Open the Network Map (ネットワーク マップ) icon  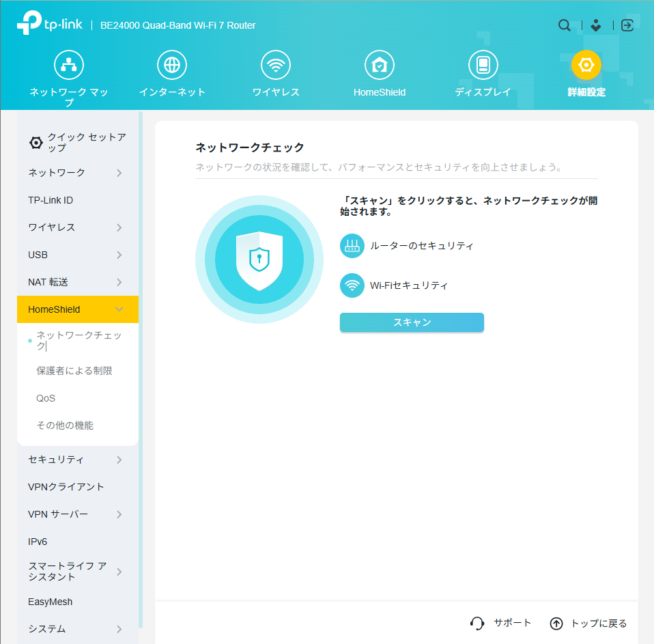click(69, 65)
